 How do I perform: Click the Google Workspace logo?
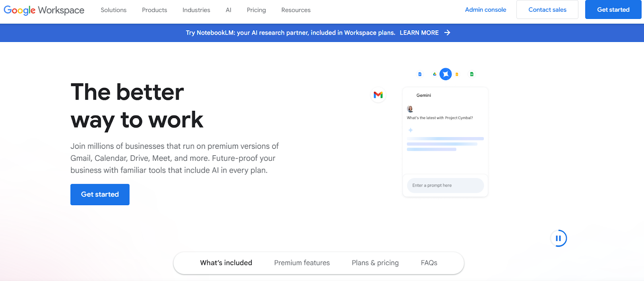pyautogui.click(x=44, y=10)
